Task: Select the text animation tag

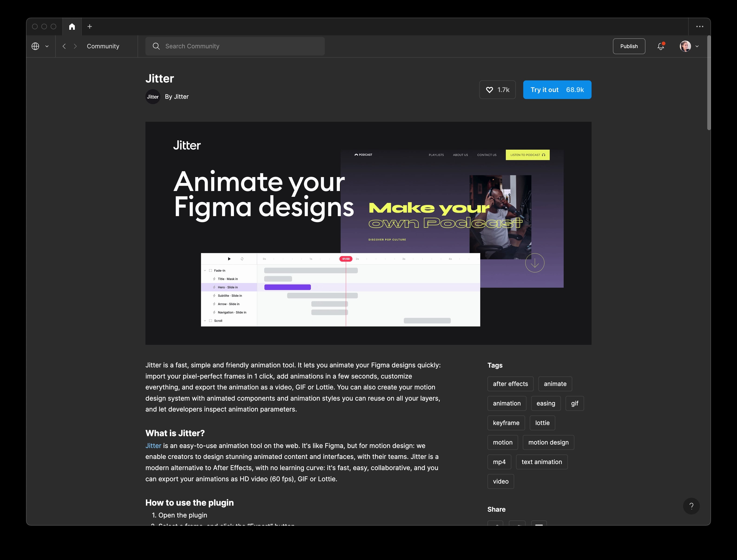Action: click(x=542, y=462)
